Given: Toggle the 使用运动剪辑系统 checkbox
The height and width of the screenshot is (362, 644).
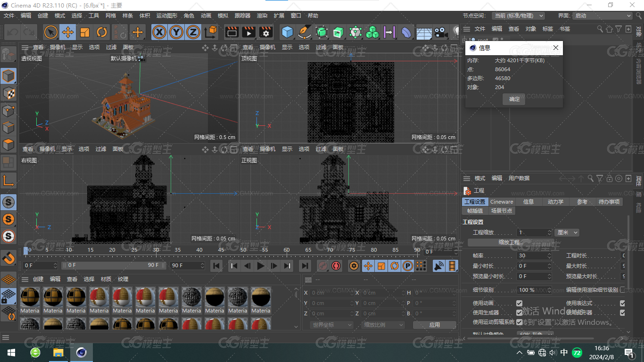Looking at the screenshot, I should [519, 322].
